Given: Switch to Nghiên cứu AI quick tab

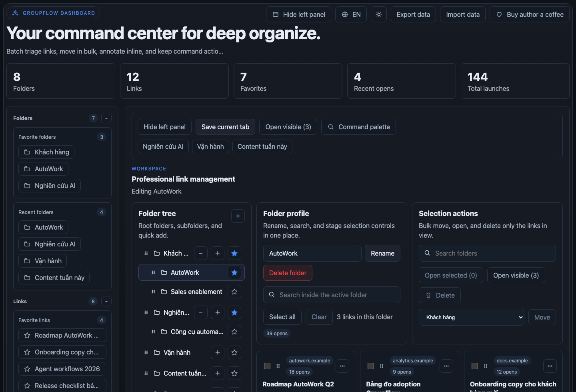Looking at the screenshot, I should pyautogui.click(x=163, y=146).
